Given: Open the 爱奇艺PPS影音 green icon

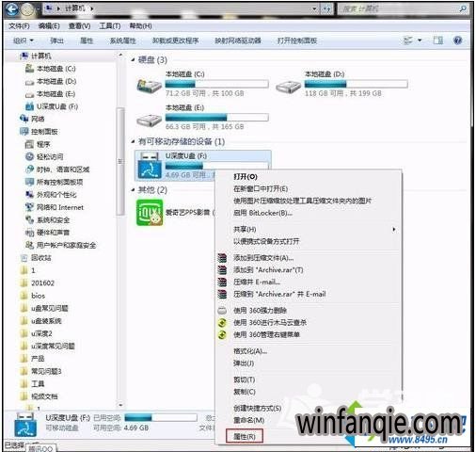Looking at the screenshot, I should tap(150, 213).
